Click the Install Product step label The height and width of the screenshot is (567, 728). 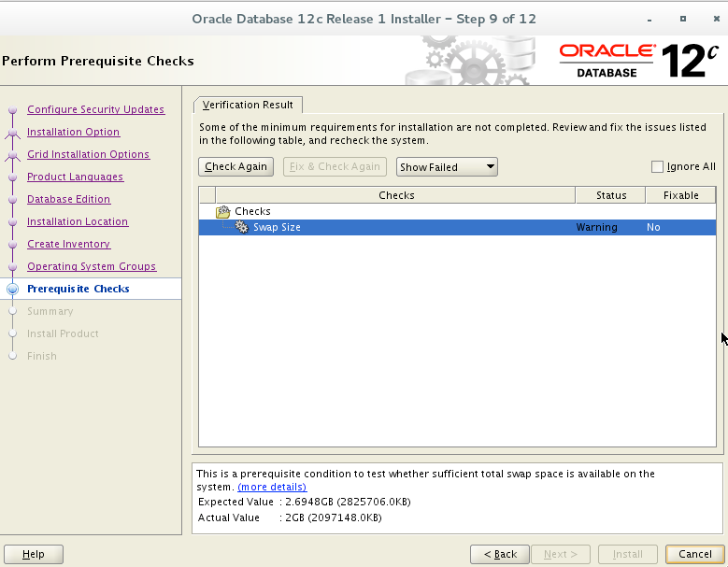63,333
